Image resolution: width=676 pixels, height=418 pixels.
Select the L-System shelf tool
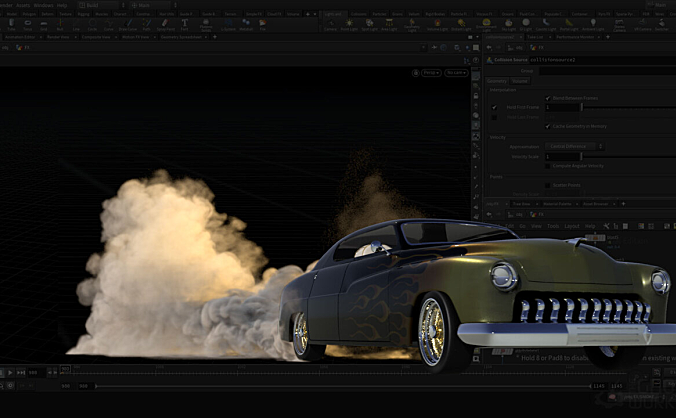click(x=228, y=25)
